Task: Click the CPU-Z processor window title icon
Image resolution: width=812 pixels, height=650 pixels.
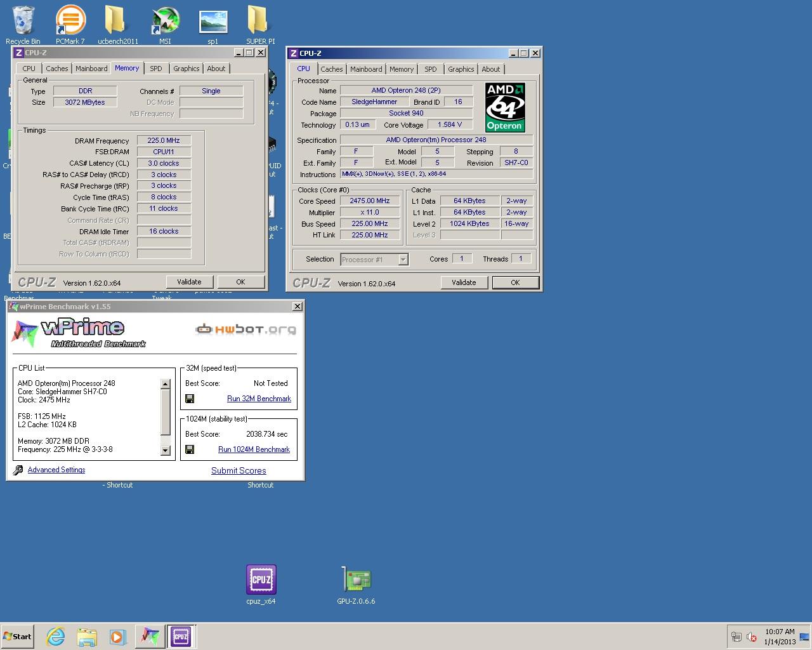Action: [292, 53]
